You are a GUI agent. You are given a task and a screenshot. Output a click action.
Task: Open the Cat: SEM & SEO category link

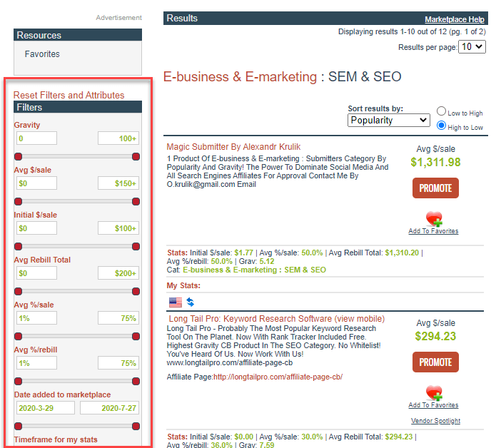tap(254, 270)
